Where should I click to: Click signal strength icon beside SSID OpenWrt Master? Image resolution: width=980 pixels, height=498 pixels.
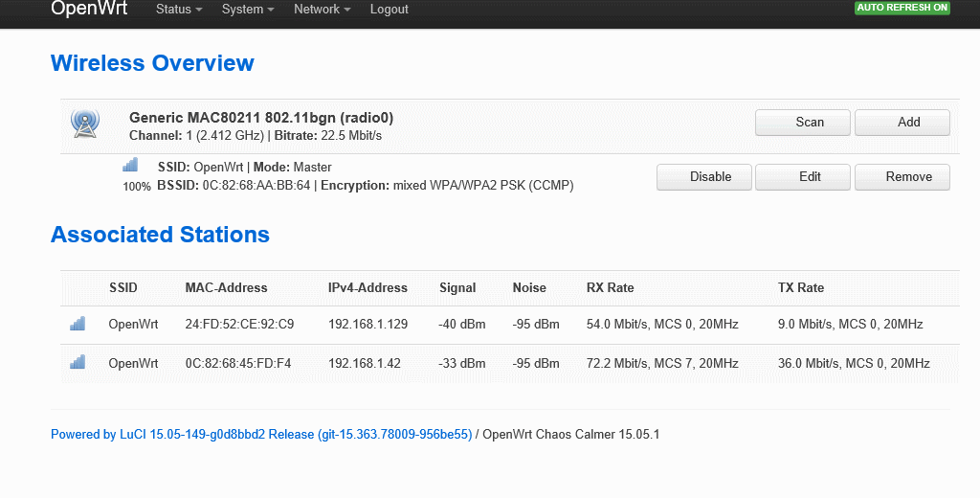point(130,165)
